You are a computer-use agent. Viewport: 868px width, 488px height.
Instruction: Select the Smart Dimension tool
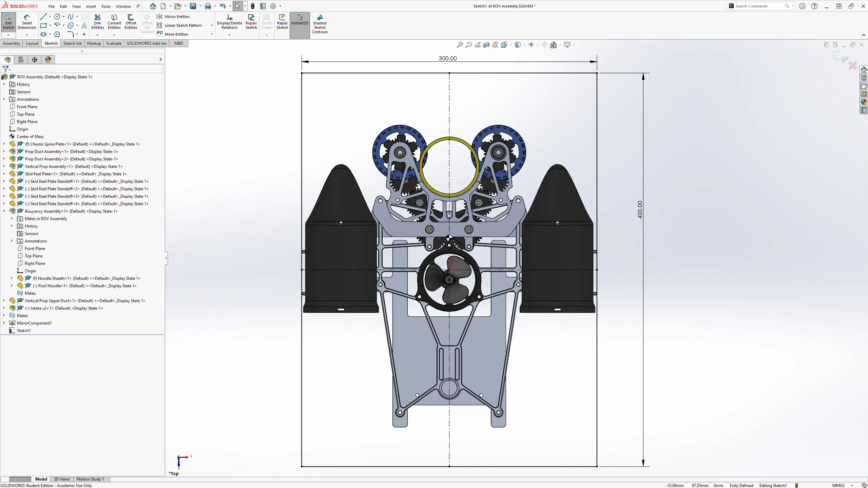tap(27, 22)
